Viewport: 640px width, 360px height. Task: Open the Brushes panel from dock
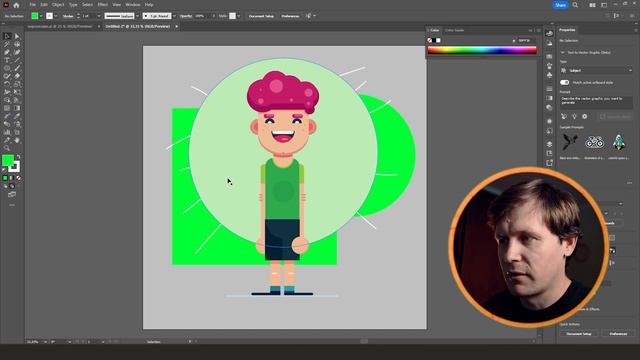tap(549, 66)
